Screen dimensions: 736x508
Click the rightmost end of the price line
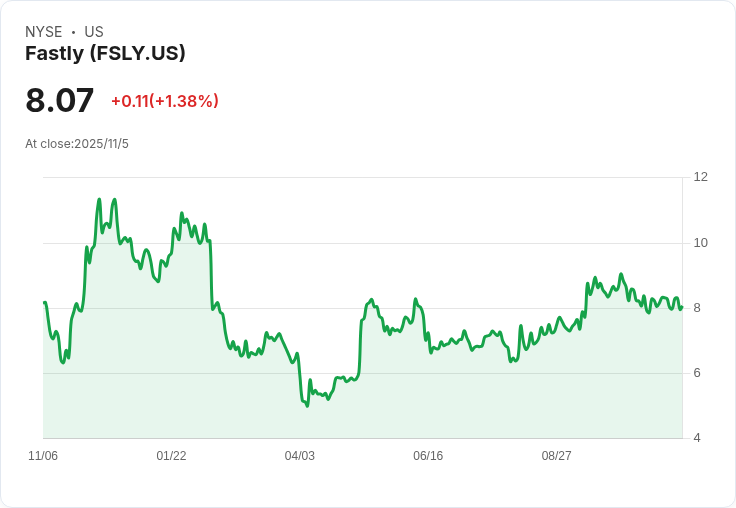(682, 307)
